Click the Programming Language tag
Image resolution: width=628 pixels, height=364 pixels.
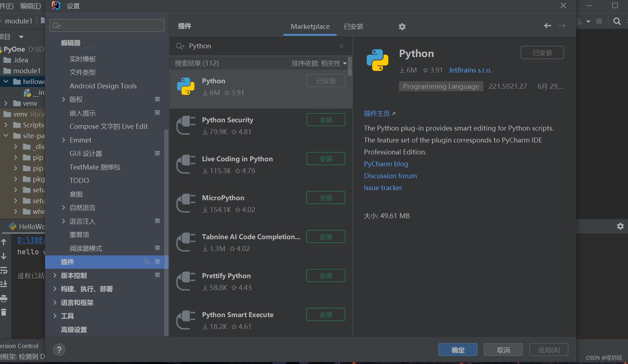[441, 86]
